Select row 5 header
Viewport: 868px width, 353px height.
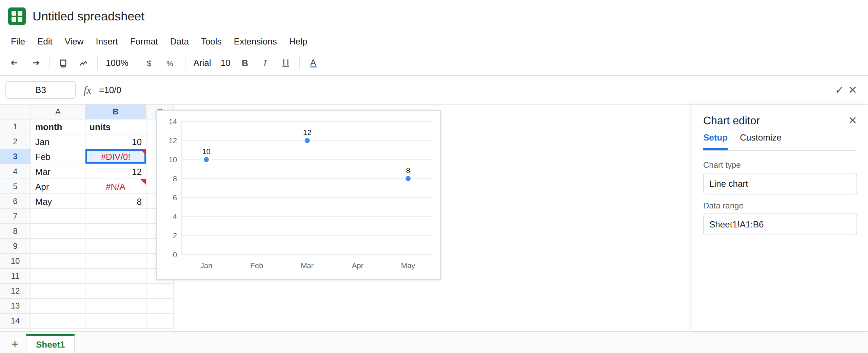15,186
